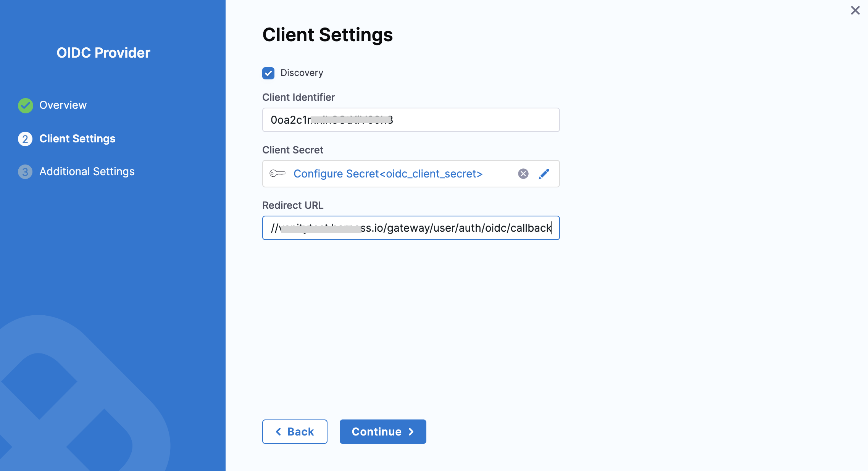
Task: Click the OIDC Provider sidebar title
Action: (x=103, y=53)
